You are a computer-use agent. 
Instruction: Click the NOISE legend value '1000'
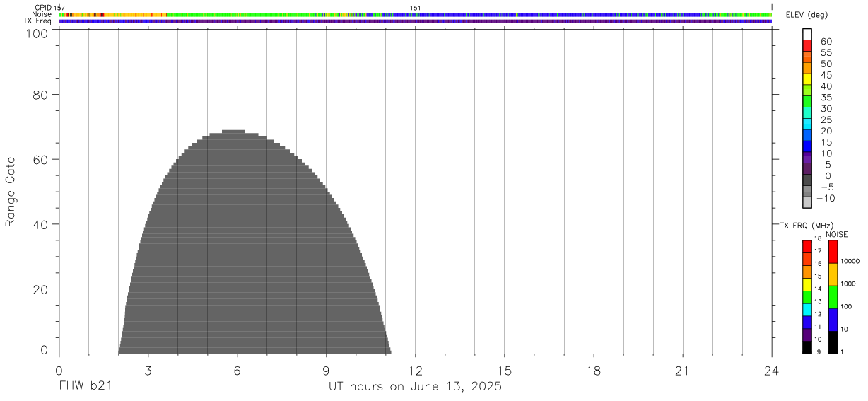850,284
